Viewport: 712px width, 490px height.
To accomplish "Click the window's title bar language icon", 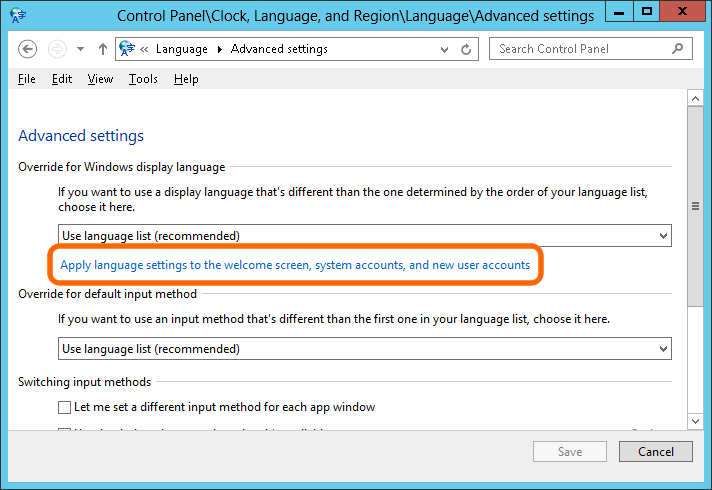I will click(18, 15).
